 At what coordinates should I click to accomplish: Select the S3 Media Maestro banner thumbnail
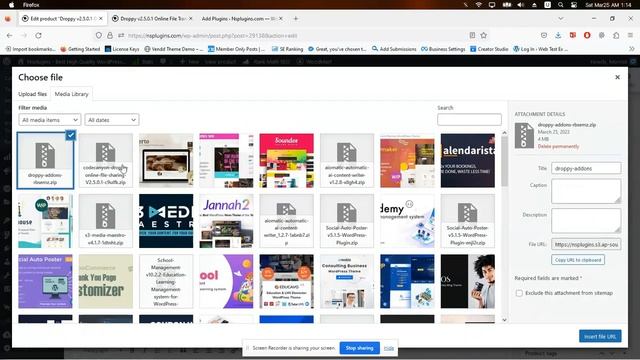point(166,221)
